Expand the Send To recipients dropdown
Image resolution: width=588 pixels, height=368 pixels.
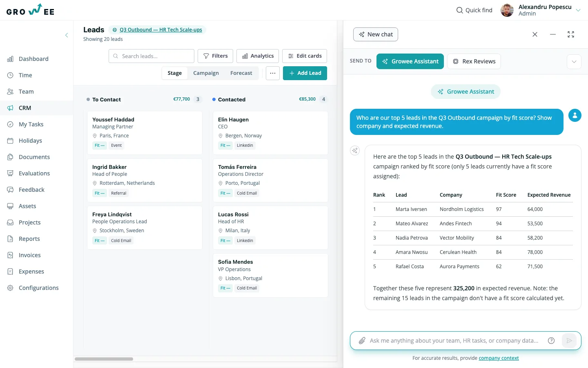pos(574,62)
